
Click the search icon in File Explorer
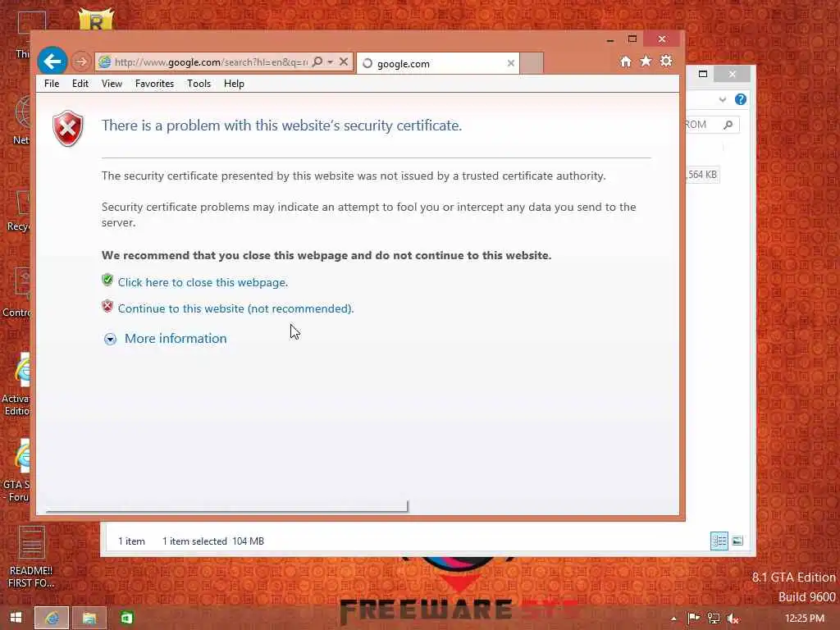click(728, 125)
